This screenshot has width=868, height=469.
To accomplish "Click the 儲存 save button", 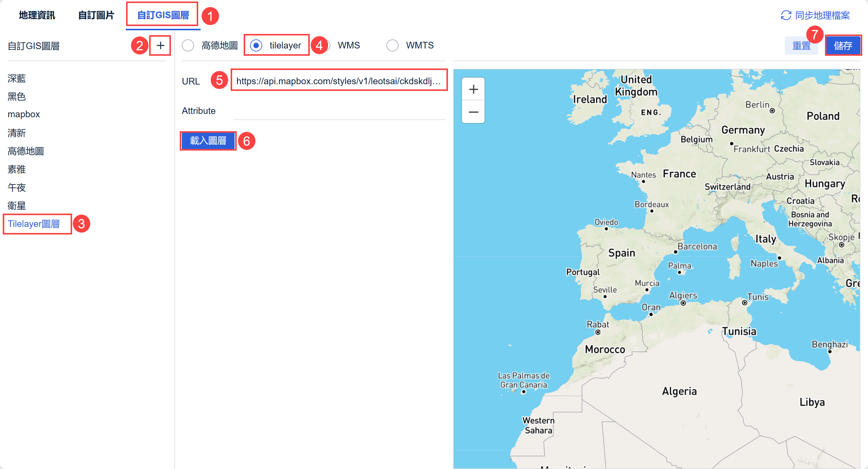I will [x=843, y=45].
